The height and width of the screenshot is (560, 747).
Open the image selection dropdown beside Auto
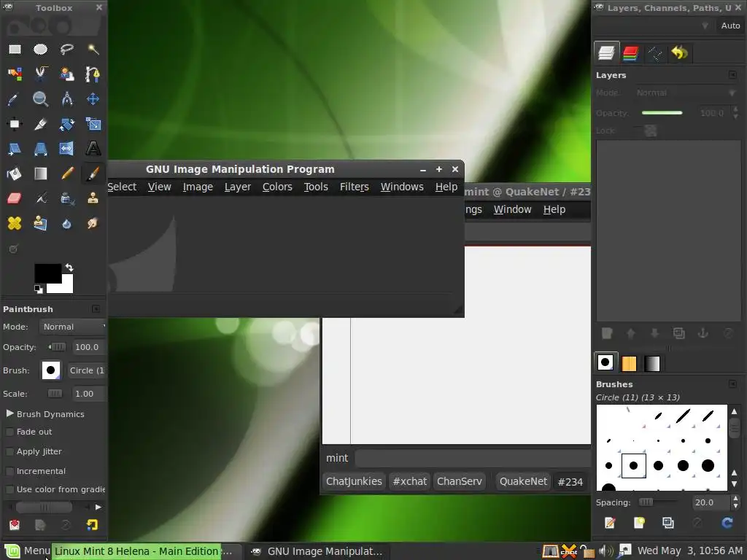coord(654,26)
